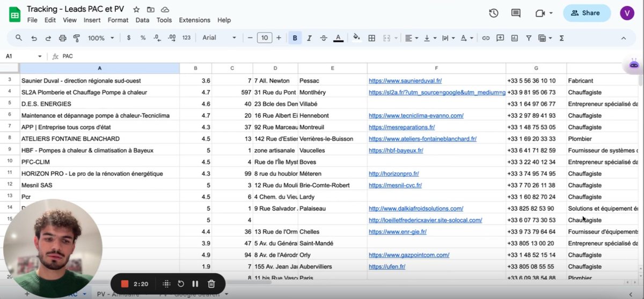Click the video meeting camera icon
Viewport: 644px width, 299px height.
(x=539, y=13)
